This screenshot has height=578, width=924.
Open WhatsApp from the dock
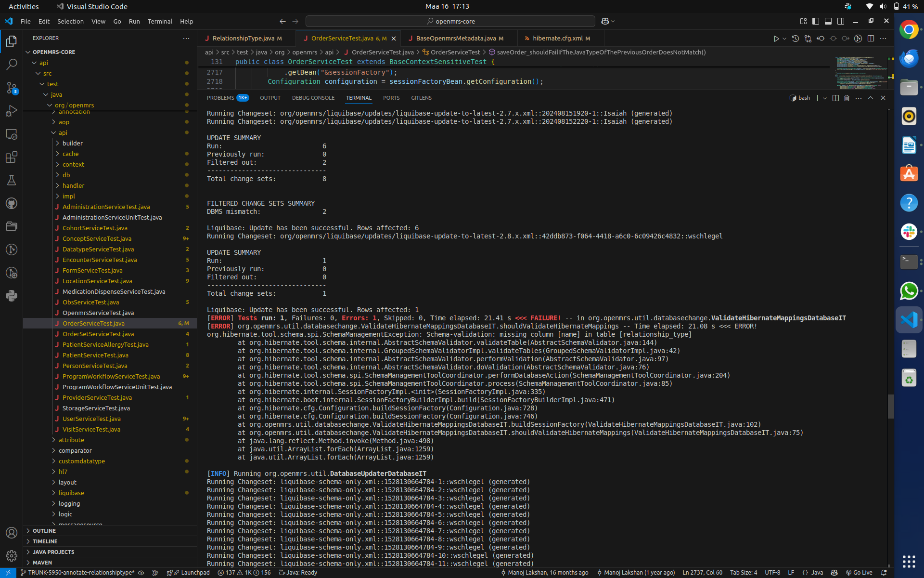pyautogui.click(x=909, y=291)
